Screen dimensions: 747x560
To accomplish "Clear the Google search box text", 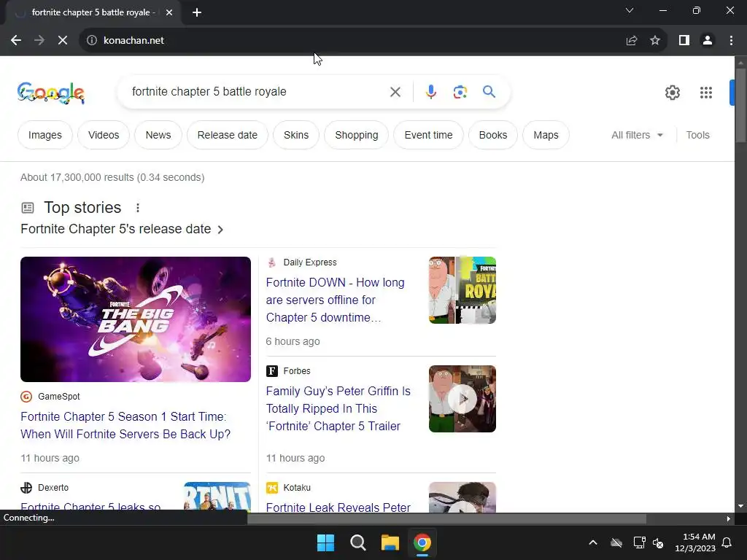I will point(395,92).
